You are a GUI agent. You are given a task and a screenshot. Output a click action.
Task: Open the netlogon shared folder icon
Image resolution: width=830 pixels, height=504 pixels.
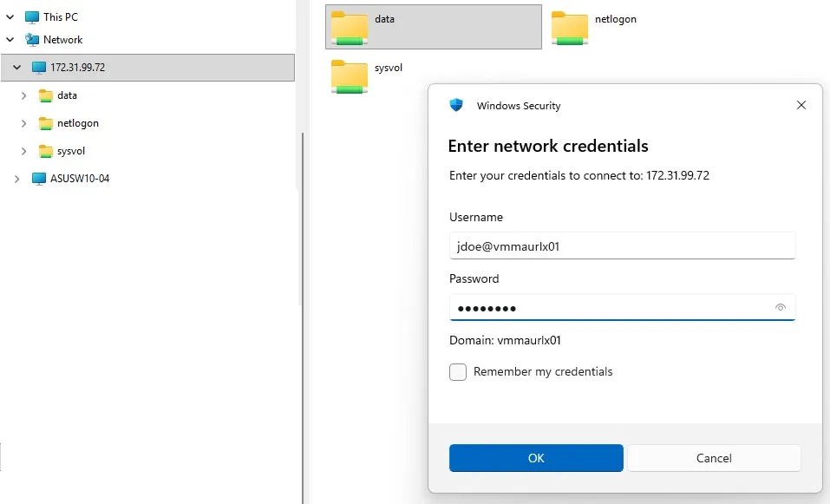click(x=570, y=28)
